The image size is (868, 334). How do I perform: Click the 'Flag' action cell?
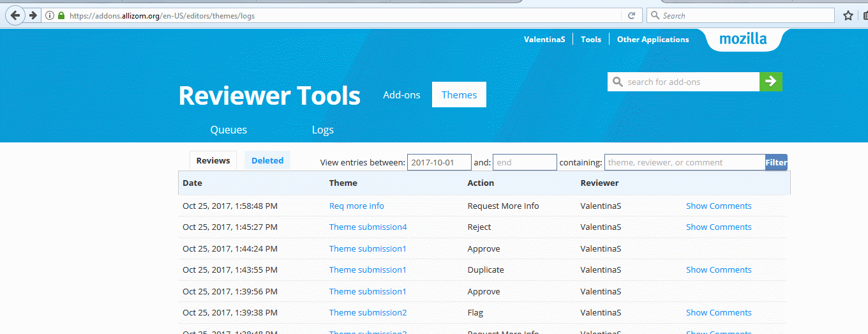click(475, 312)
